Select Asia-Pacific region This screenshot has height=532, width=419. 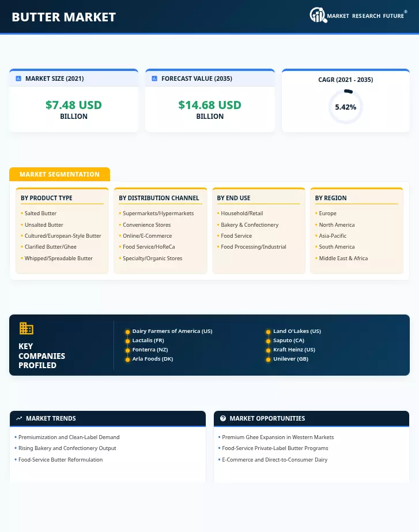click(333, 236)
